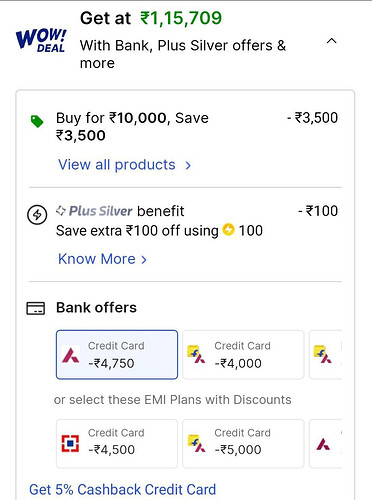Select the partially visible third bank offer
This screenshot has width=372, height=500.
coord(326,355)
